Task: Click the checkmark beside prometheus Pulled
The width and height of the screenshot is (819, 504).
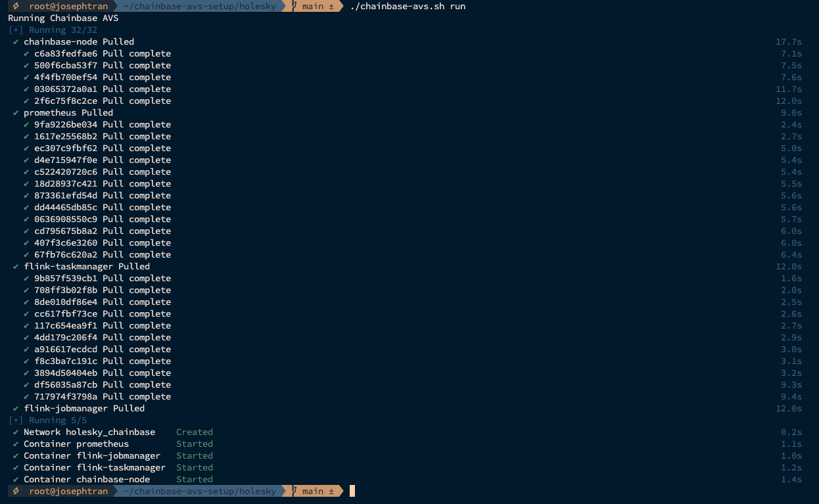Action: pyautogui.click(x=16, y=112)
